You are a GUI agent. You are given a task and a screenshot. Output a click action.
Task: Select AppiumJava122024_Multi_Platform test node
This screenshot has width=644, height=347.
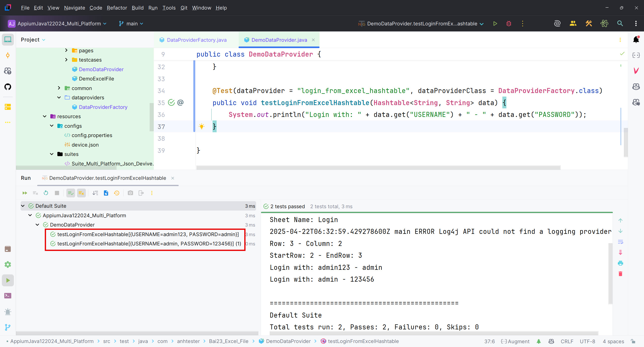pos(84,215)
